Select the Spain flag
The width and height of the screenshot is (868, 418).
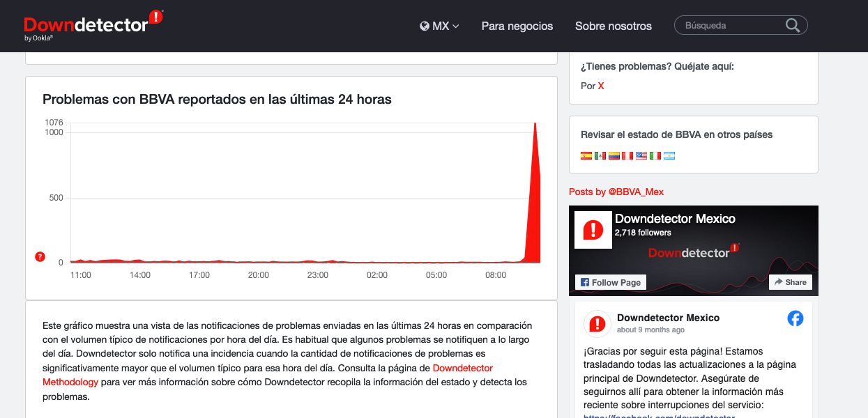586,156
